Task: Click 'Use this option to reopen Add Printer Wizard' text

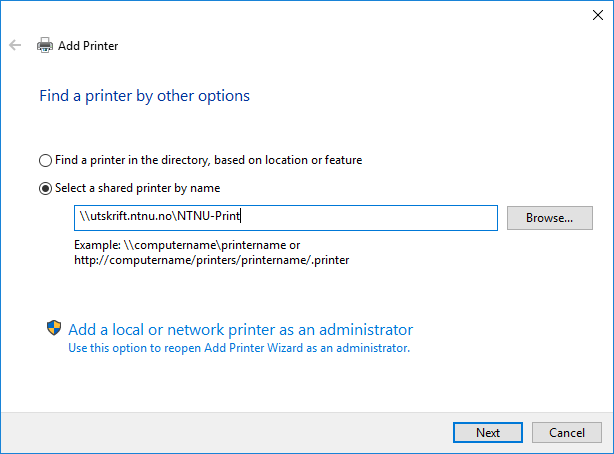Action: pos(239,348)
